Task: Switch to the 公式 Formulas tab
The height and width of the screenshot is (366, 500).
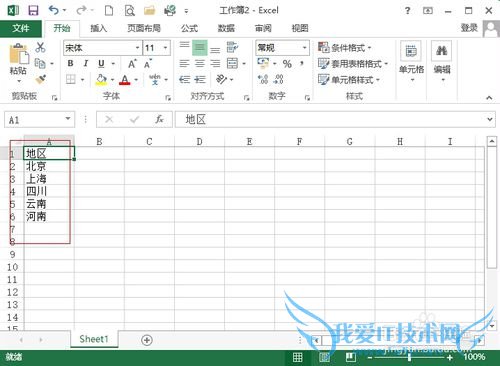Action: (189, 29)
